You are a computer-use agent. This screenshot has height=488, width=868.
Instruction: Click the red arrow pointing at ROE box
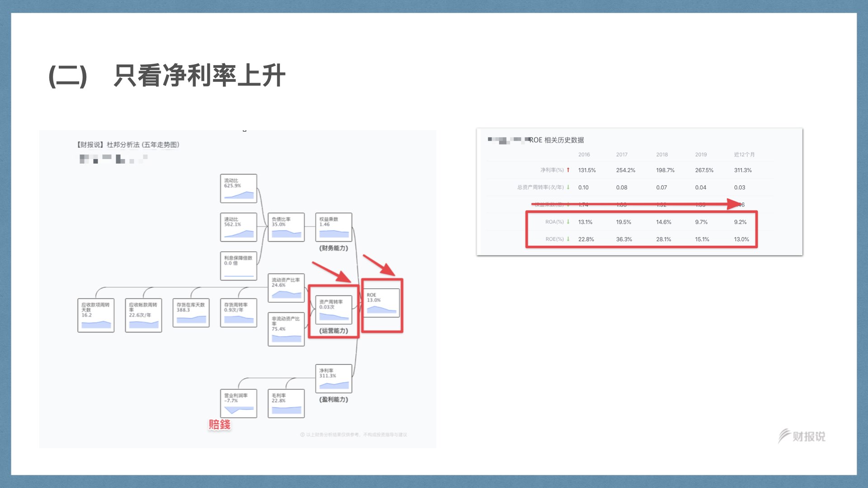(x=379, y=265)
